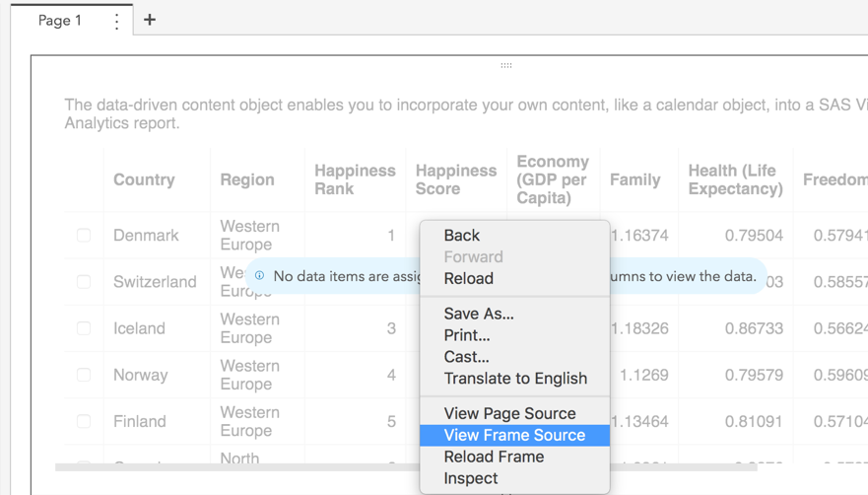This screenshot has height=495, width=868.
Task: Add a new page with the plus icon
Action: tap(150, 20)
